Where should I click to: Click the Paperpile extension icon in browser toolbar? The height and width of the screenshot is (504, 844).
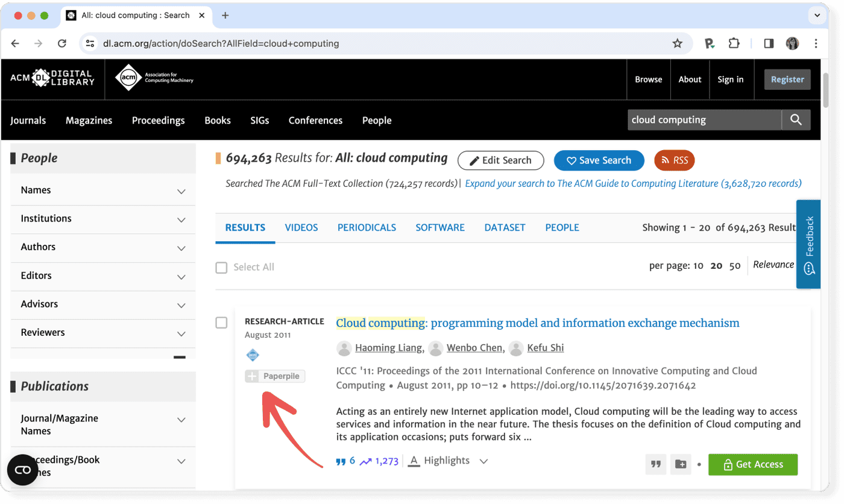click(x=709, y=43)
